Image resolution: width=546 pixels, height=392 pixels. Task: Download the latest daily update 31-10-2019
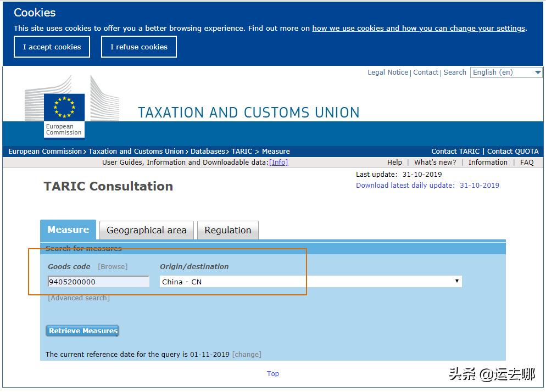tap(427, 185)
